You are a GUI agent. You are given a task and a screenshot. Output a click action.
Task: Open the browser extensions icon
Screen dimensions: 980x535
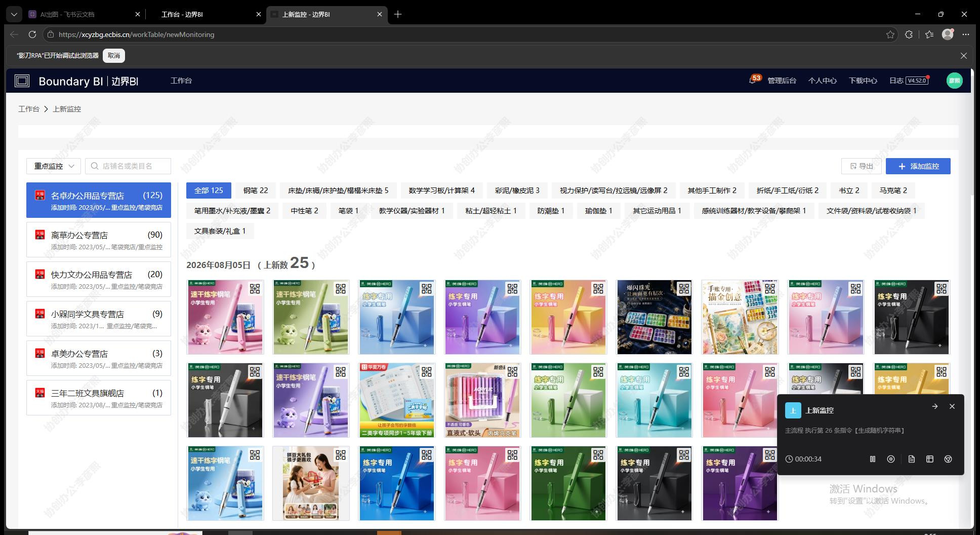909,34
